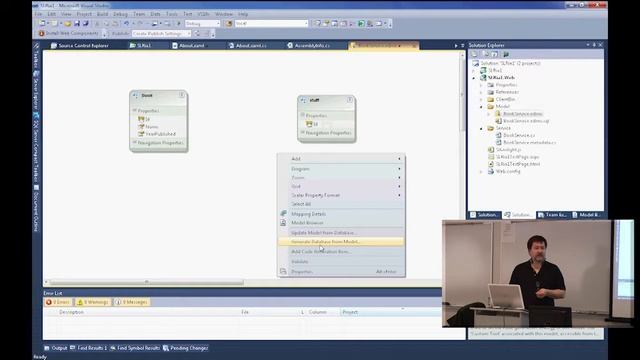The width and height of the screenshot is (640, 360).
Task: Toggle the Messages filter in Error List
Action: coord(131,302)
